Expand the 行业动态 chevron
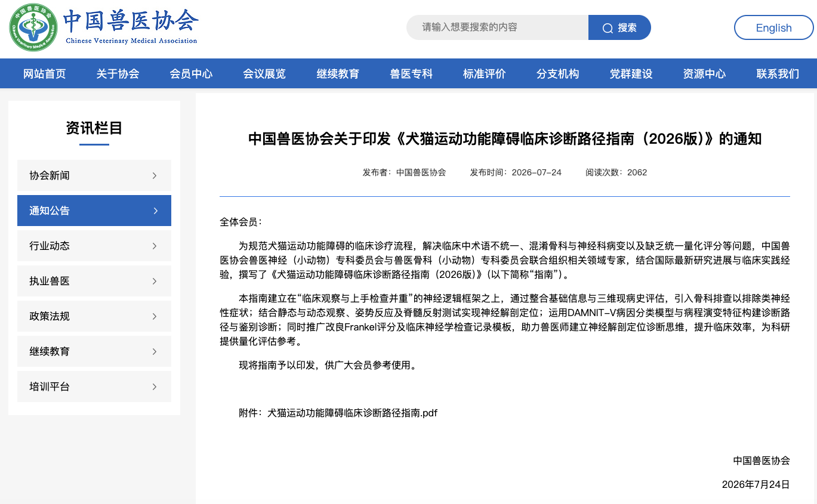The image size is (817, 504). [155, 246]
